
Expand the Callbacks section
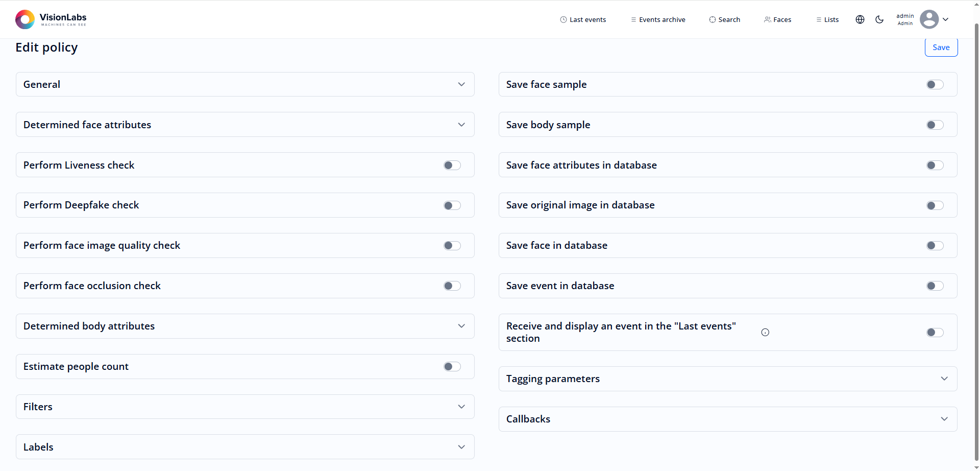click(727, 419)
